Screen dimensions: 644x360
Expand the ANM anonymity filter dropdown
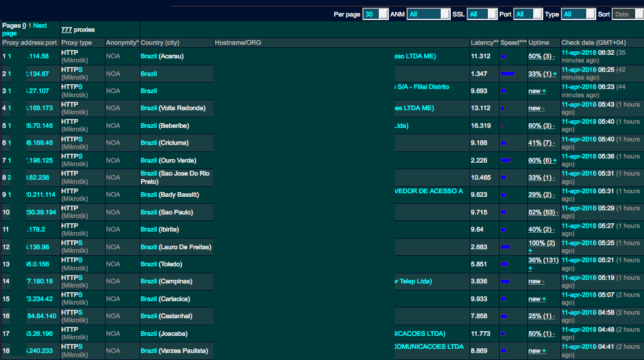pos(428,14)
